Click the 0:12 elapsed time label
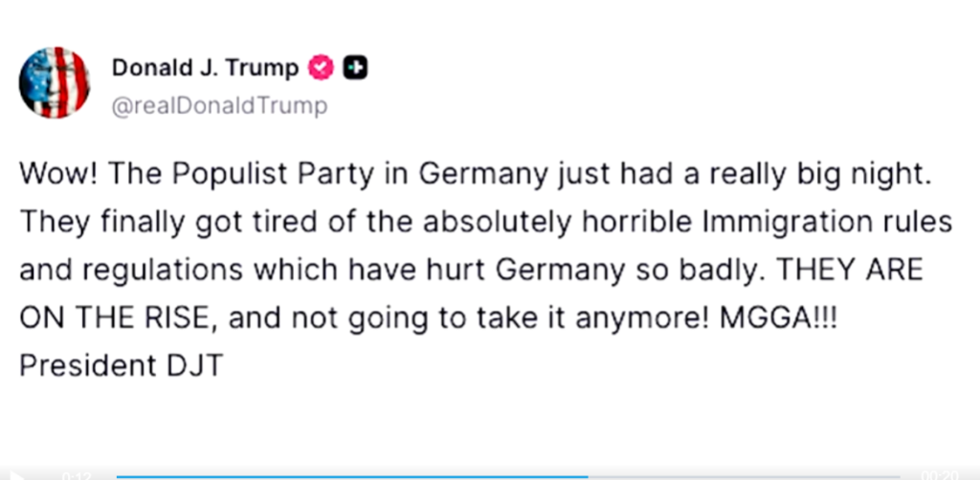The height and width of the screenshot is (480, 980). point(77,476)
